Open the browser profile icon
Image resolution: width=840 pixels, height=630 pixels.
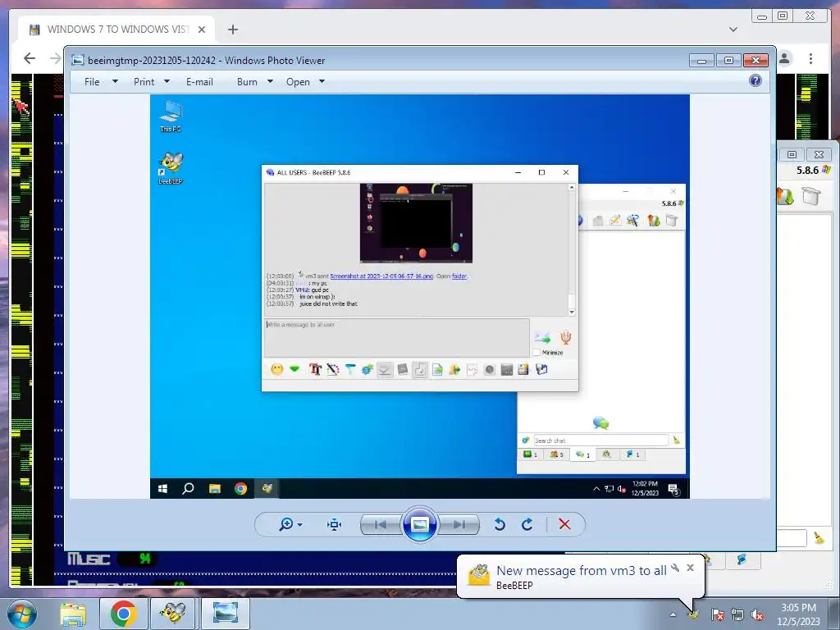[x=784, y=58]
